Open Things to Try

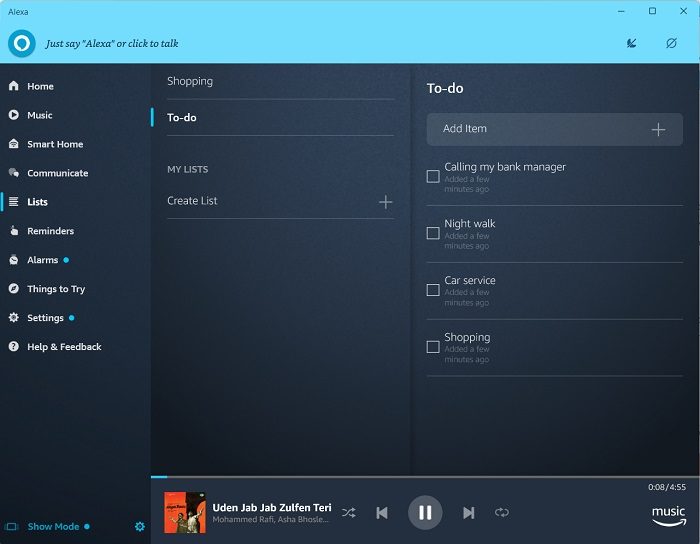click(56, 289)
